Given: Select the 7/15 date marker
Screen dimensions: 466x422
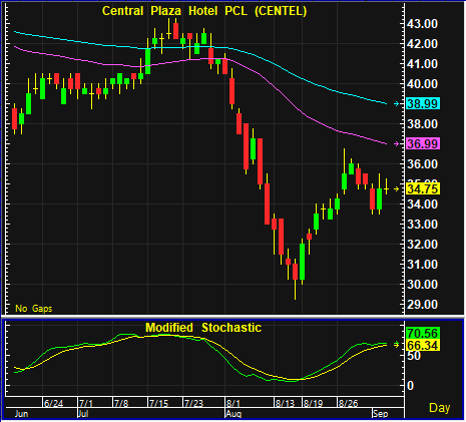Looking at the screenshot, I should [159, 403].
